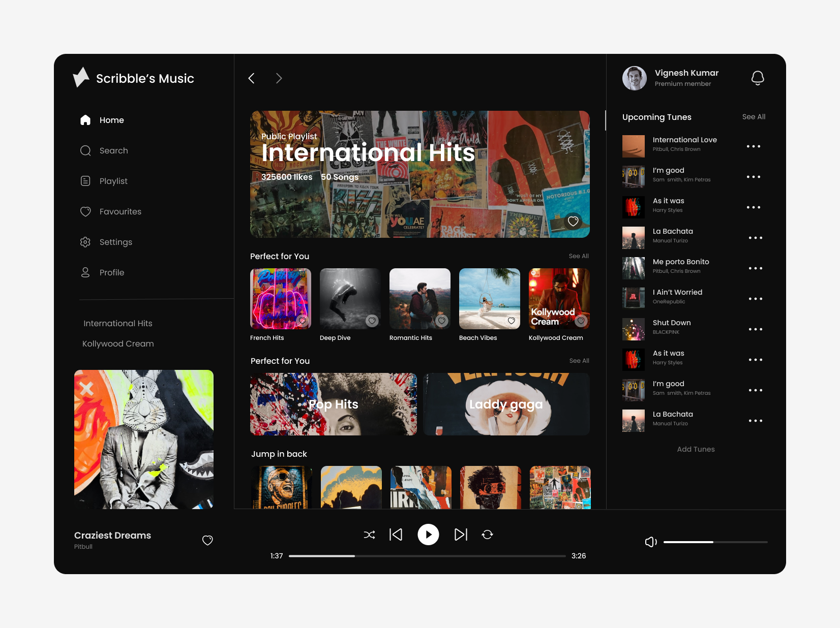The image size is (840, 628).
Task: Open options for second I'm good
Action: [x=756, y=390]
